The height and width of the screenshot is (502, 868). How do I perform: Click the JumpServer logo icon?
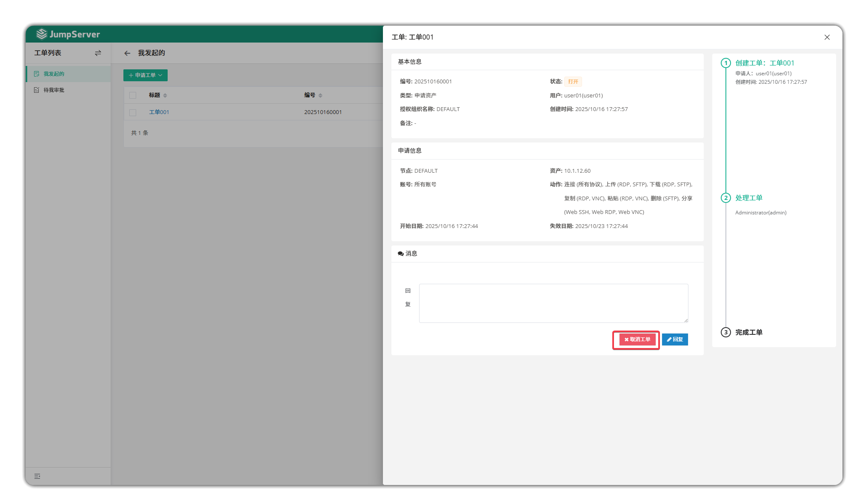point(42,34)
